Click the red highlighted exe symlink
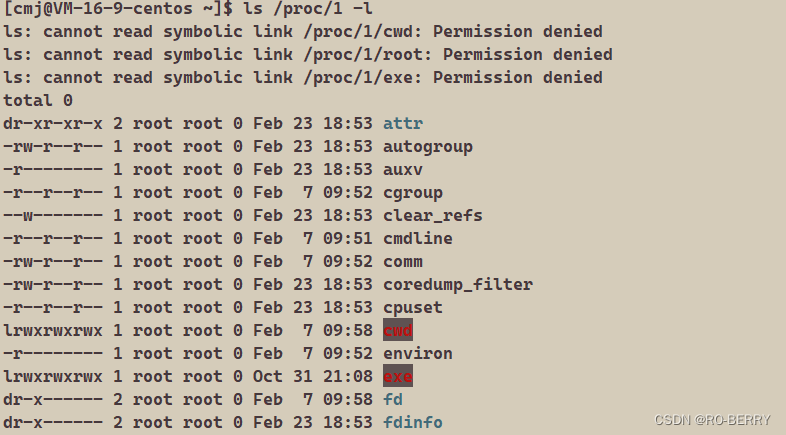Image resolution: width=786 pixels, height=435 pixels. tap(398, 377)
